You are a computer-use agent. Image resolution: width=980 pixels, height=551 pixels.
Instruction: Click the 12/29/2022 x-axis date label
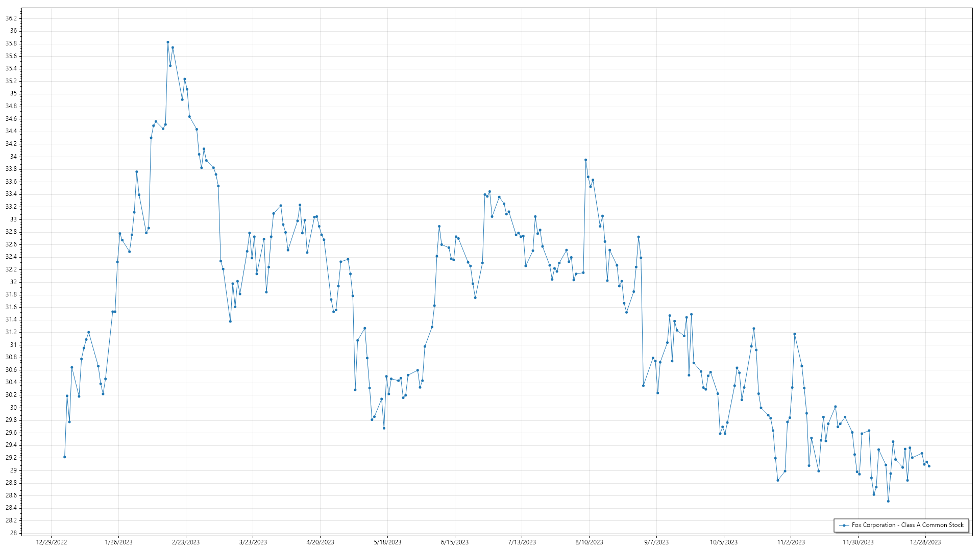coord(52,542)
